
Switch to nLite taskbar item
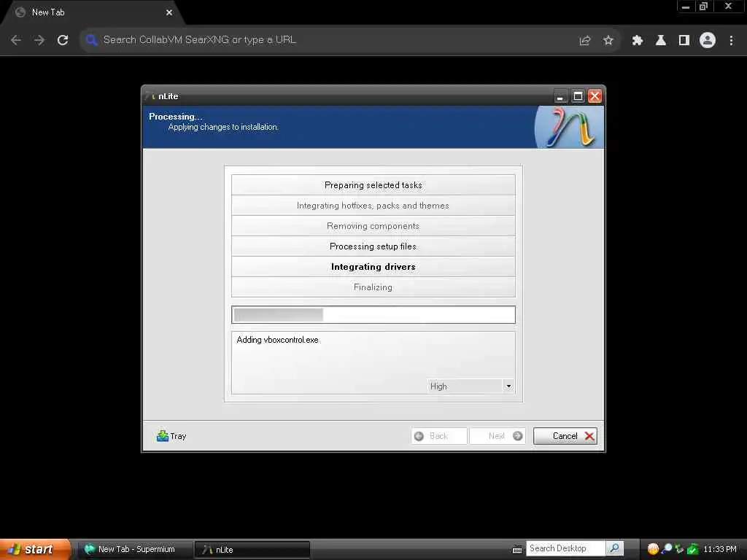252,550
